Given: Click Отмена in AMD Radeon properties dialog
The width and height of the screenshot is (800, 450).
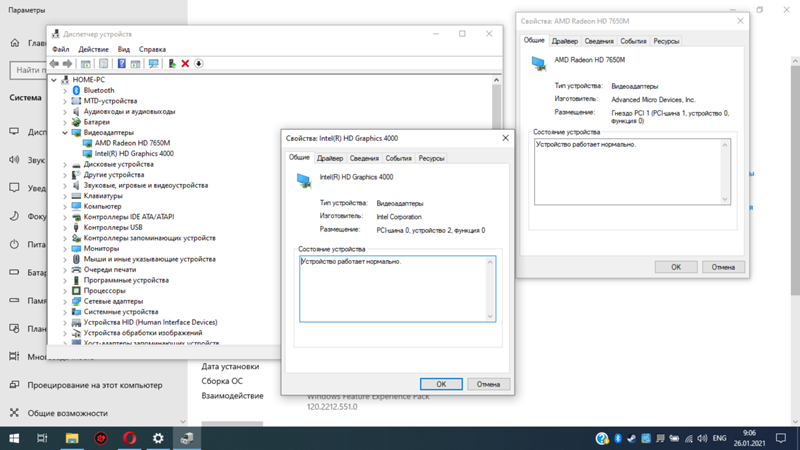Looking at the screenshot, I should pos(723,267).
